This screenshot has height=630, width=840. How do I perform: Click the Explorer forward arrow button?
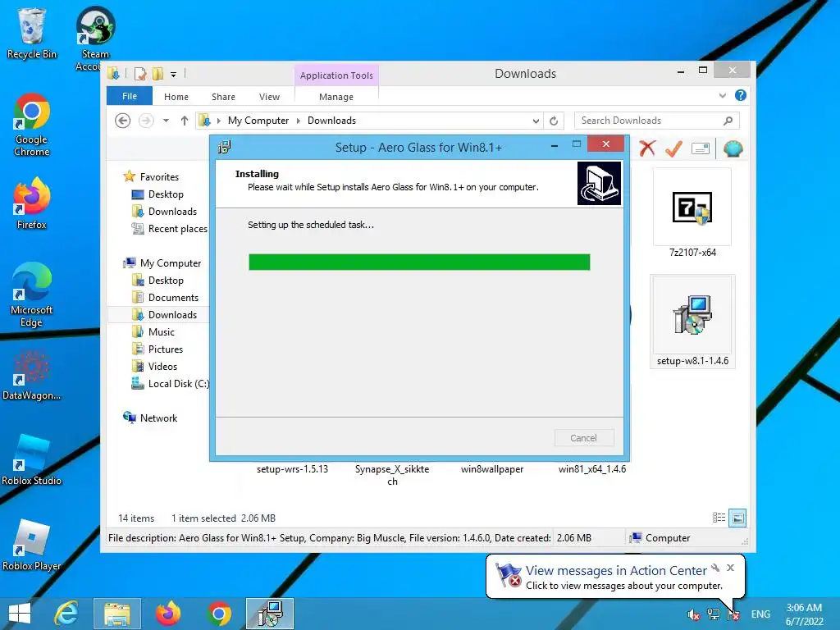146,121
